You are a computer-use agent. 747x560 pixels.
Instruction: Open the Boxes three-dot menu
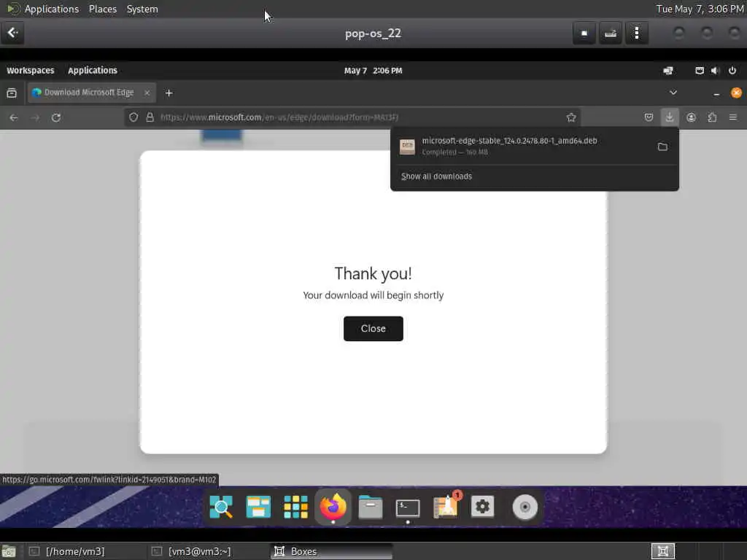(x=636, y=33)
